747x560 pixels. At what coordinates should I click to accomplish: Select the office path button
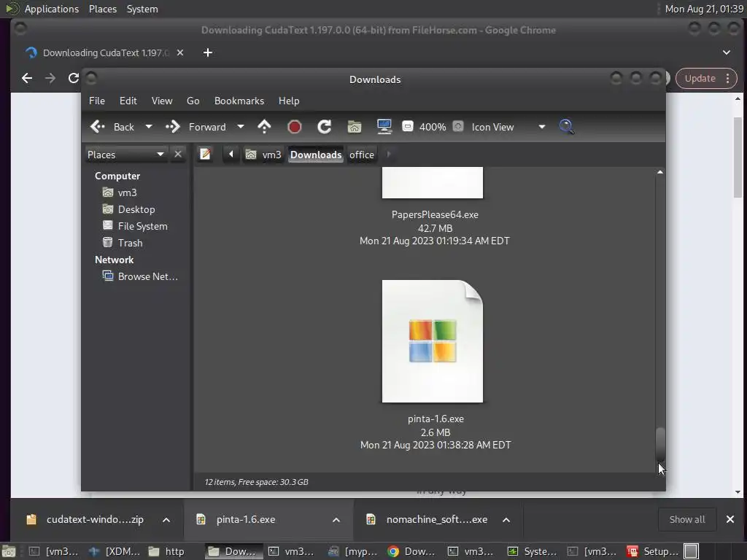click(x=362, y=155)
